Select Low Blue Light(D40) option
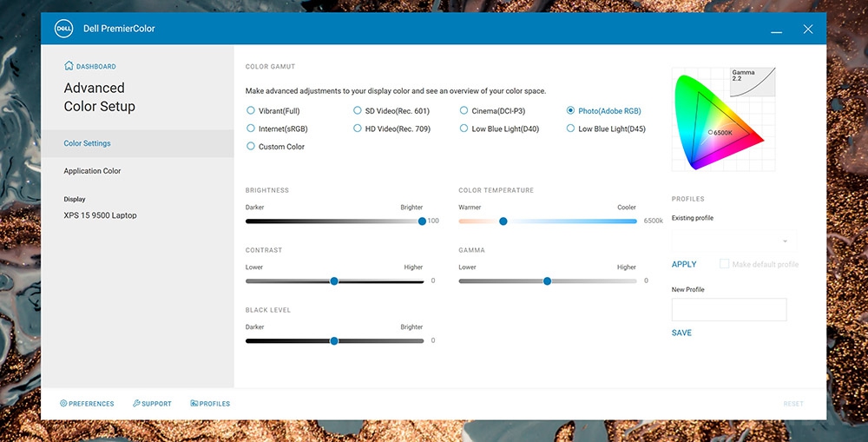The height and width of the screenshot is (442, 868). pyautogui.click(x=464, y=129)
